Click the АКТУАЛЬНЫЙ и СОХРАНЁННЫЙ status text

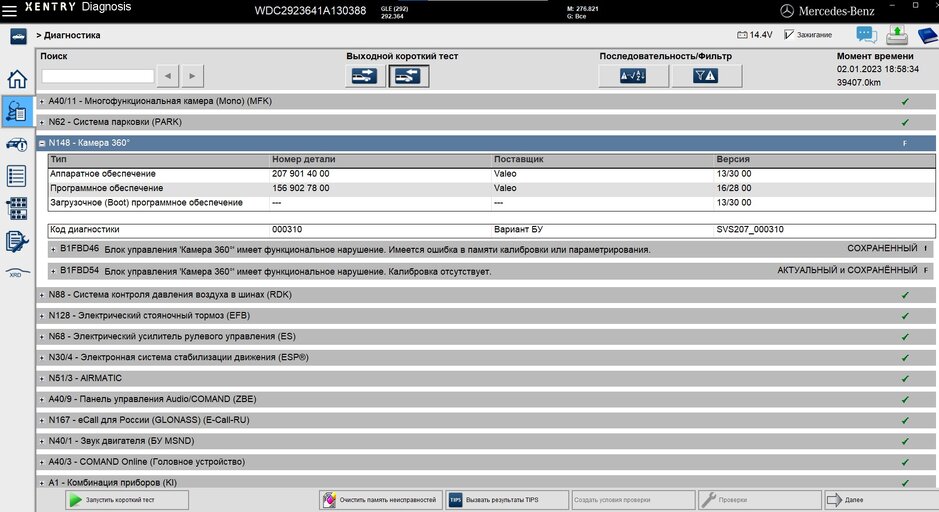pos(847,271)
